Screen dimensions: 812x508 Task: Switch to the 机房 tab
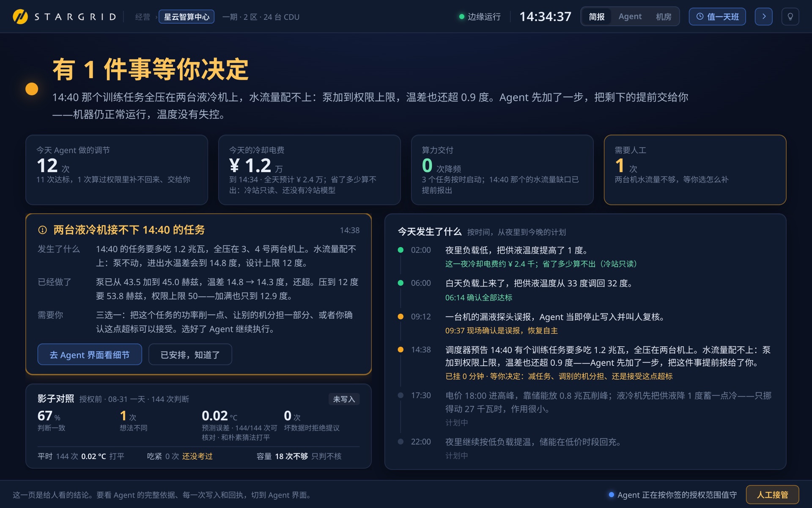[x=663, y=17]
